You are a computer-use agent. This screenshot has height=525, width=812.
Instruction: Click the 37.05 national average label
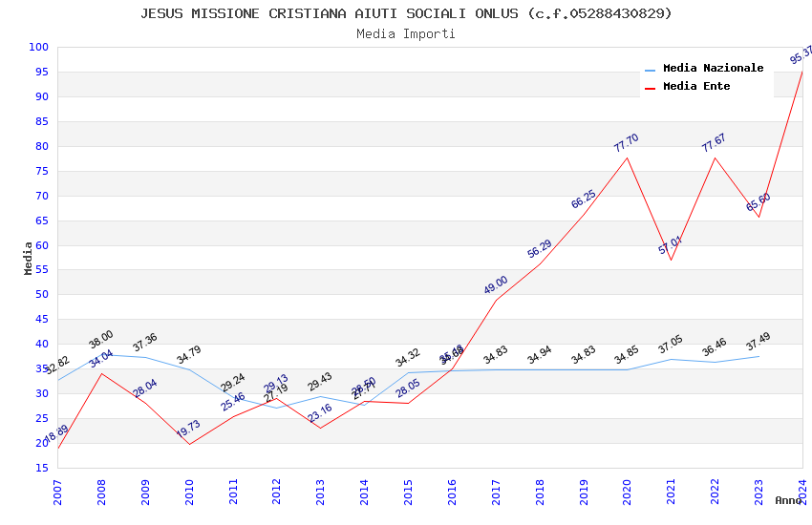coord(671,345)
